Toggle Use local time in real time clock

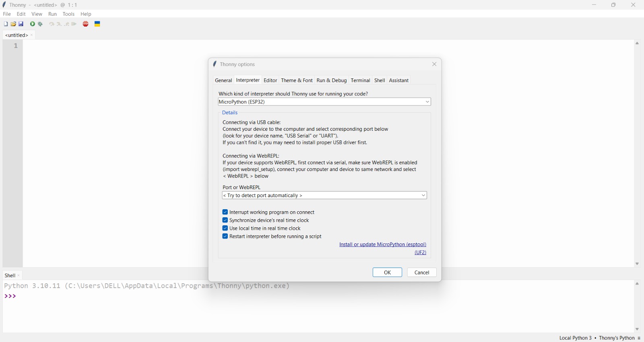[x=225, y=229]
